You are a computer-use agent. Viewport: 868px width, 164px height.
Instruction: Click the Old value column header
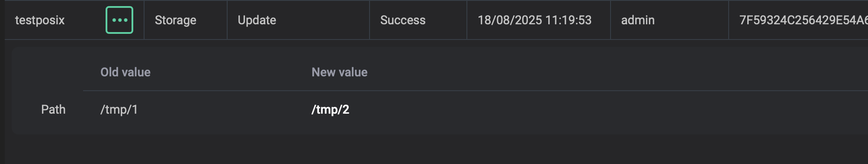pos(125,72)
